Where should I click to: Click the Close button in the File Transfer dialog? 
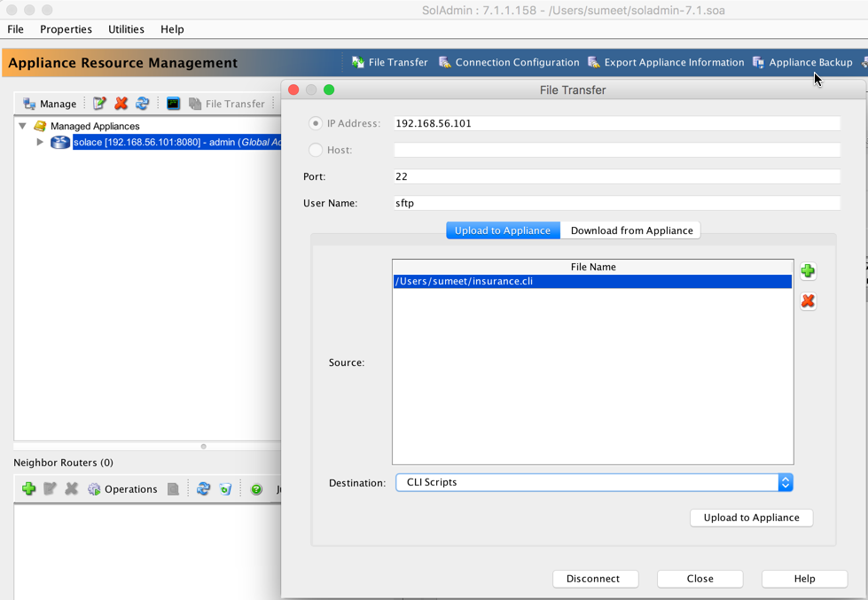coord(700,579)
